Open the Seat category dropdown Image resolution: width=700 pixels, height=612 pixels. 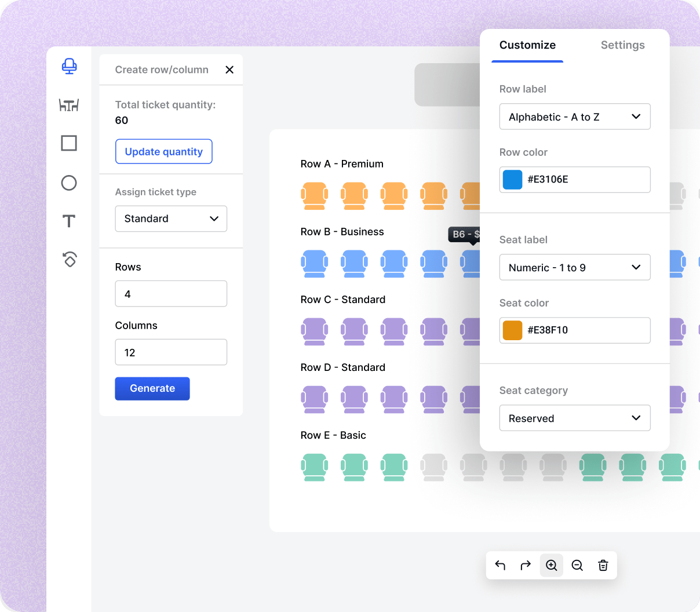(x=575, y=418)
